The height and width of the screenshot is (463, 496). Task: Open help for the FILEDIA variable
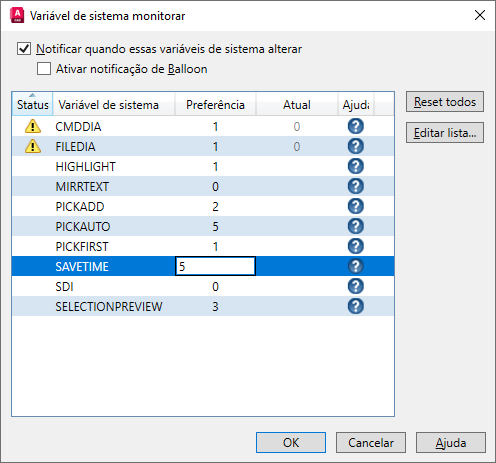[x=356, y=146]
